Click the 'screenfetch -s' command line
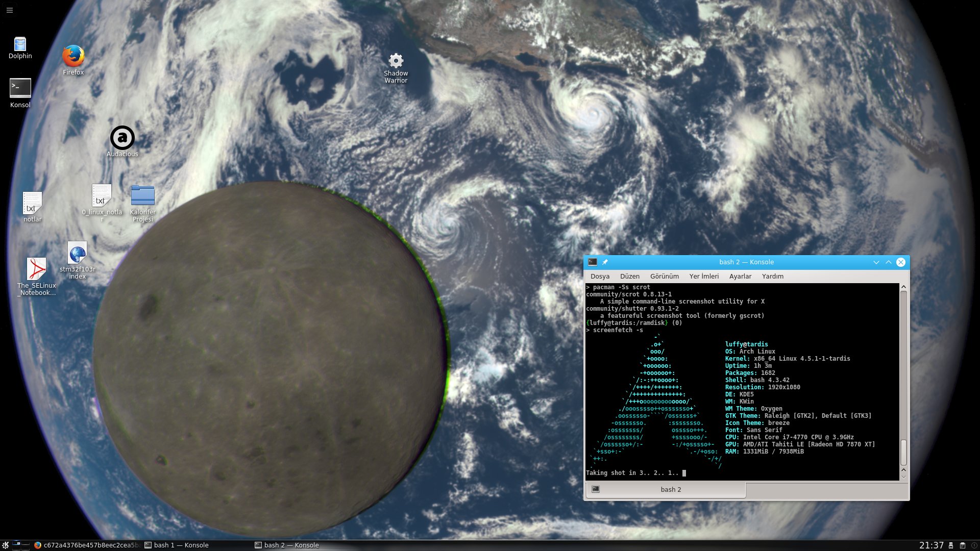This screenshot has width=980, height=551. [x=615, y=330]
